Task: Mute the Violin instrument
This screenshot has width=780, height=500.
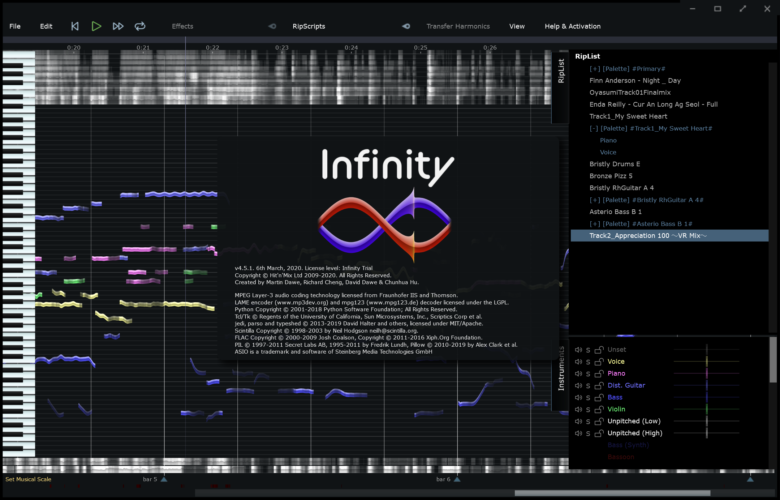Action: point(579,409)
